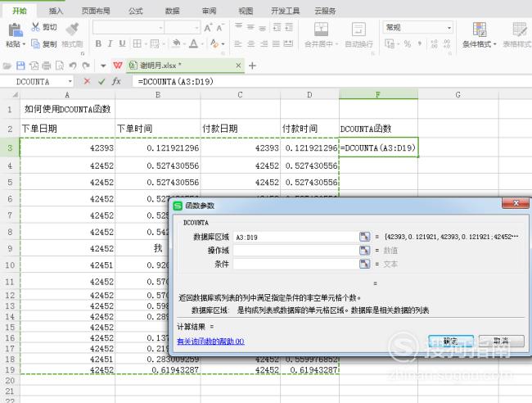Expand quick access toolbar customize arrow
532x403 pixels.
[103, 66]
